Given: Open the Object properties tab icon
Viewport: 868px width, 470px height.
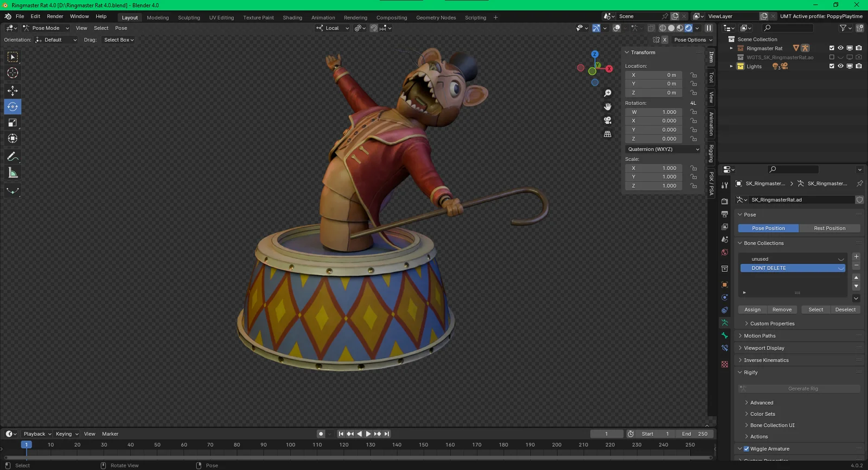Looking at the screenshot, I should tap(724, 284).
